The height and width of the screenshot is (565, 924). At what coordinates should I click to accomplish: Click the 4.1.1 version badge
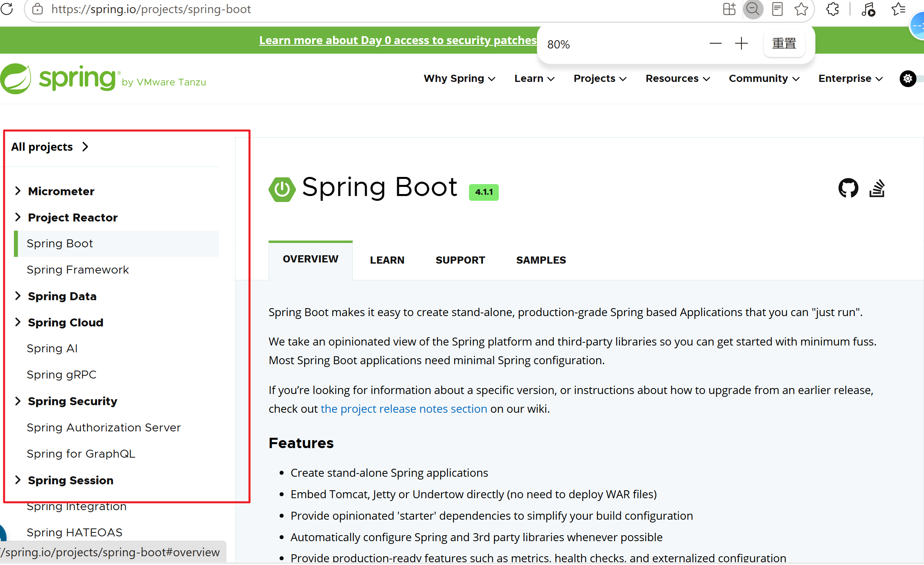point(484,192)
